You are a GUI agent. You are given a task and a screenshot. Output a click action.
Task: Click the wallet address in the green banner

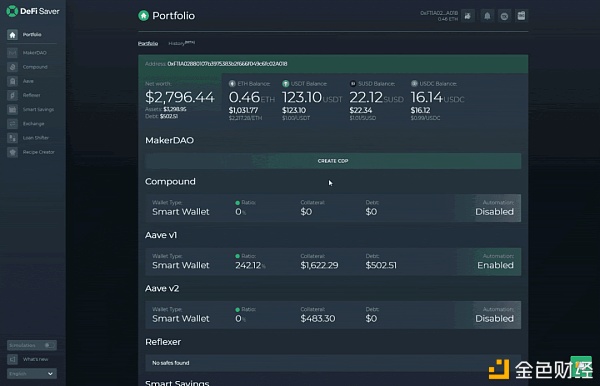pyautogui.click(x=227, y=64)
